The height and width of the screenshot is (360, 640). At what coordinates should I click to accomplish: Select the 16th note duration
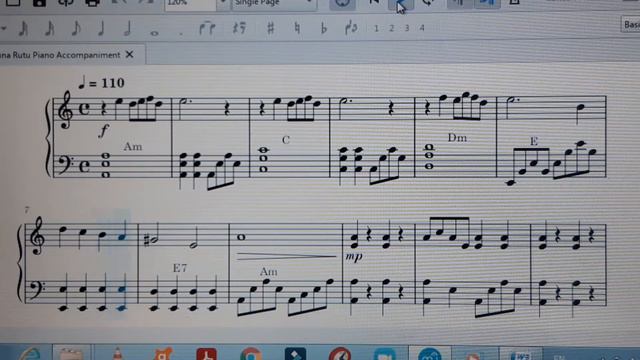point(50,29)
